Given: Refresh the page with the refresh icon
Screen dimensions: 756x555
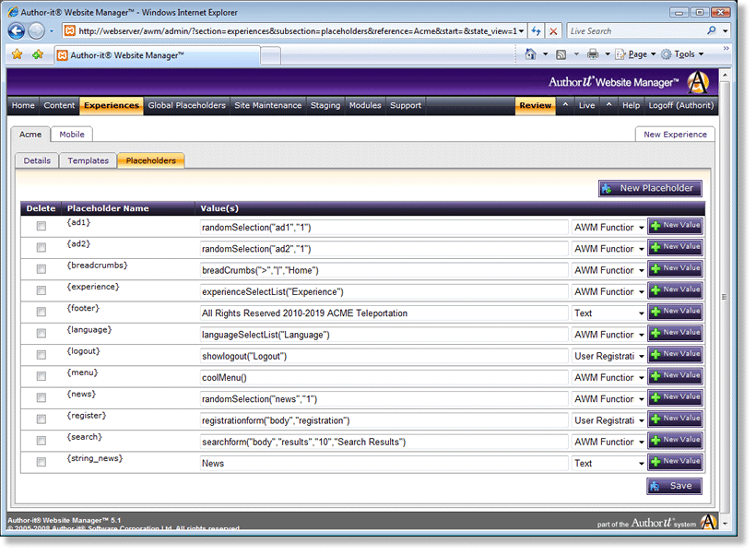Looking at the screenshot, I should [537, 31].
